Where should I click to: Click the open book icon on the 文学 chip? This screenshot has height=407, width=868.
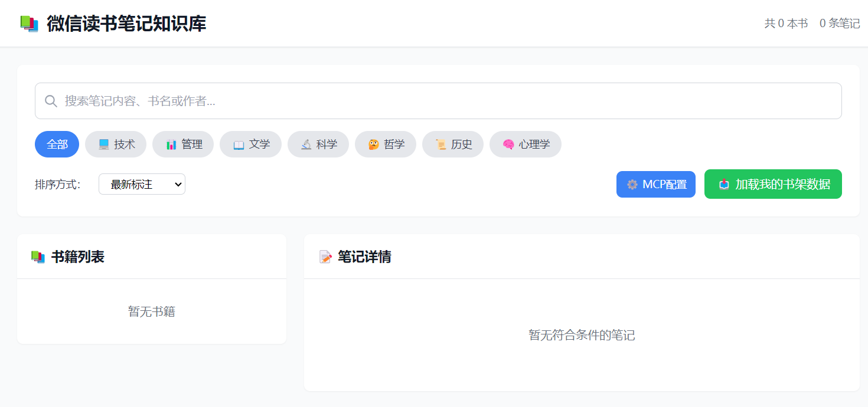tap(239, 145)
